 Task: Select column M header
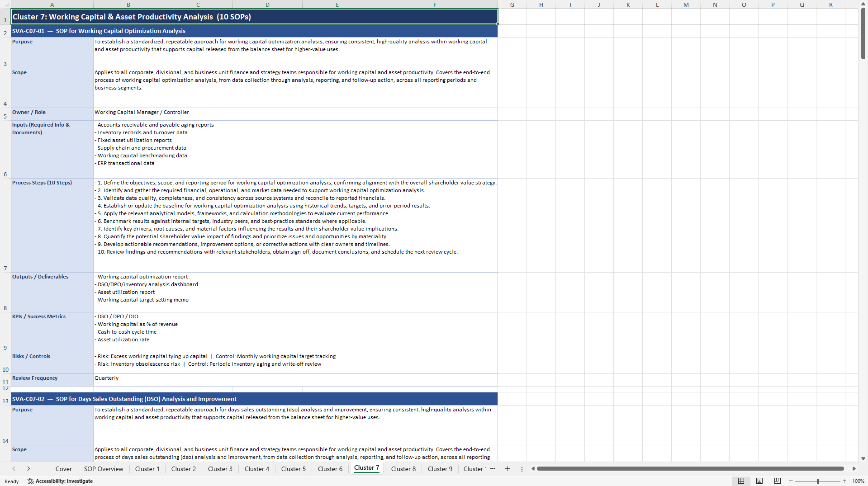click(x=686, y=5)
